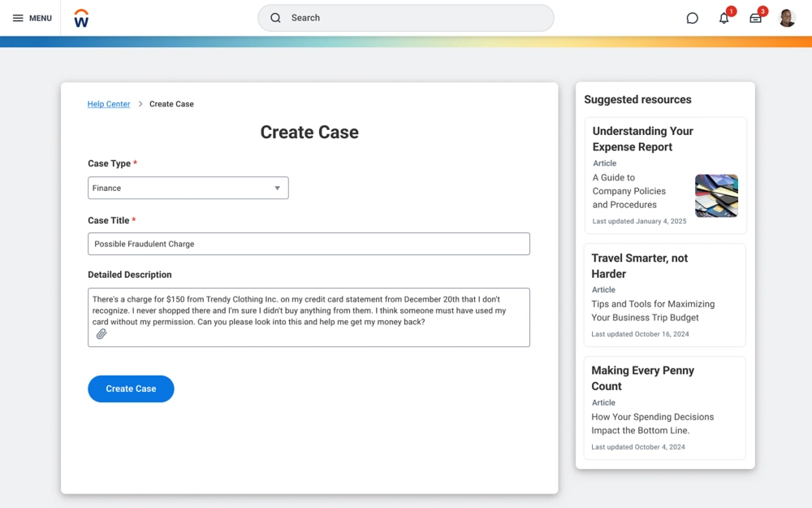Open the inbox tray icon

pyautogui.click(x=755, y=18)
